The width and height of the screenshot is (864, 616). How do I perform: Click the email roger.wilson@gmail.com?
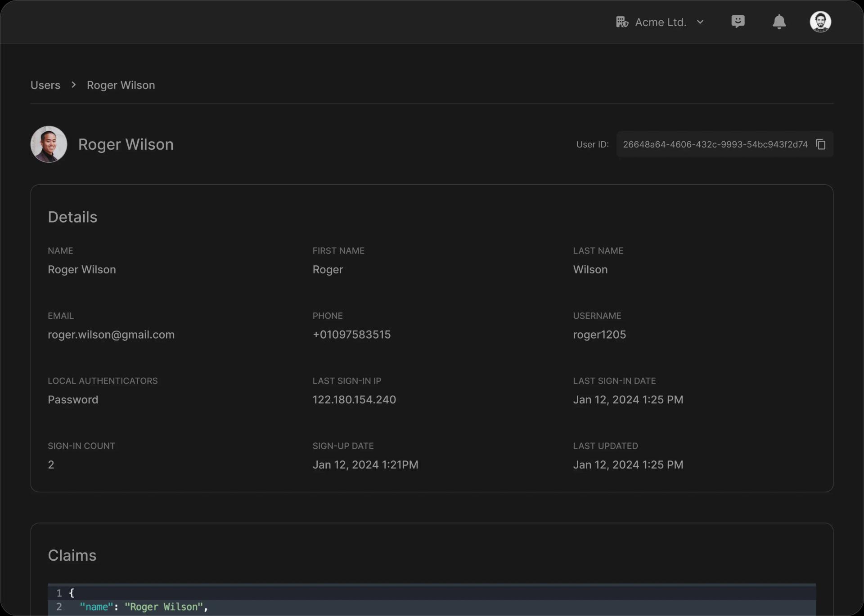coord(111,335)
